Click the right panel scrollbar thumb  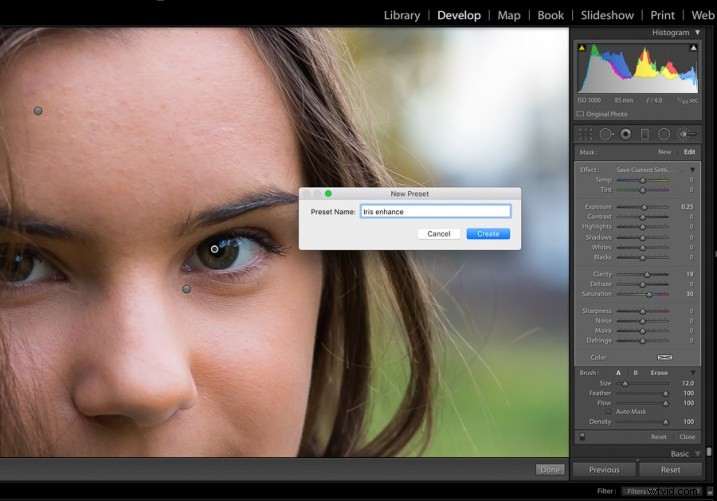coord(709,452)
